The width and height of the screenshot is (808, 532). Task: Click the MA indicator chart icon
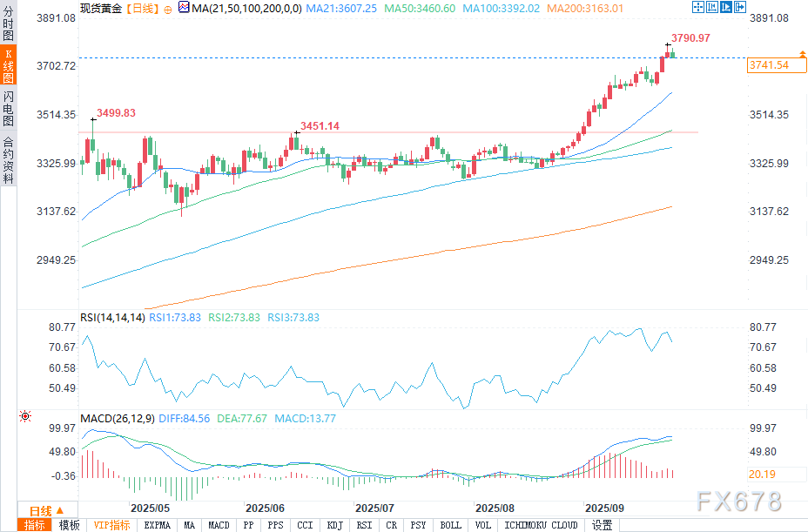click(183, 7)
